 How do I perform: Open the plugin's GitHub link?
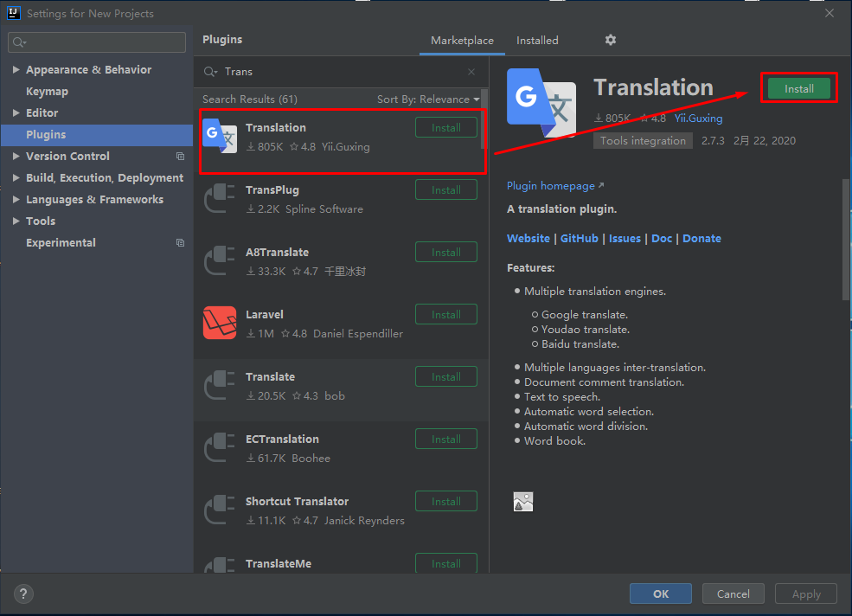coord(579,238)
